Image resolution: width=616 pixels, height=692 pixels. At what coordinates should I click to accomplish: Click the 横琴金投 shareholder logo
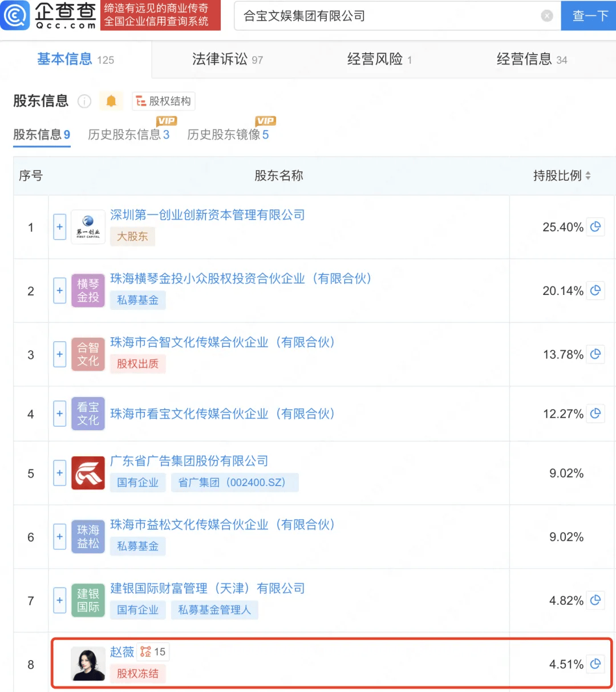88,290
